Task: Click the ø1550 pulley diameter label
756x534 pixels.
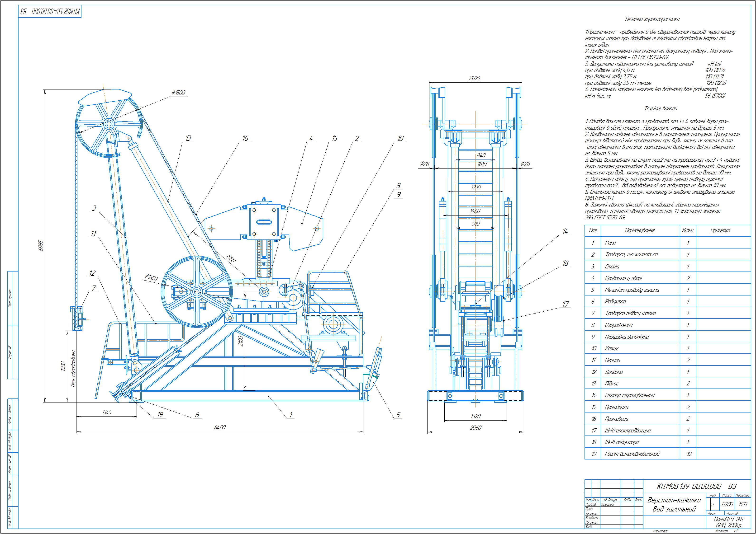Action: [x=151, y=277]
